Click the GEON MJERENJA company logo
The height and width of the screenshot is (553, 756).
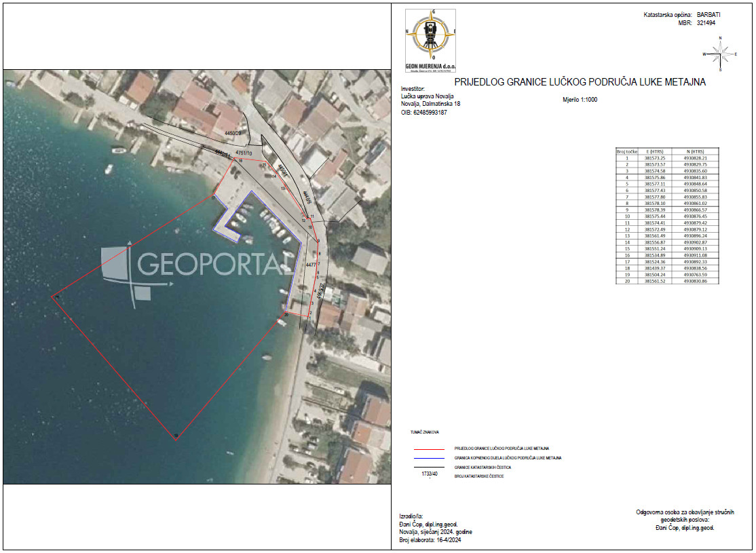(x=430, y=41)
